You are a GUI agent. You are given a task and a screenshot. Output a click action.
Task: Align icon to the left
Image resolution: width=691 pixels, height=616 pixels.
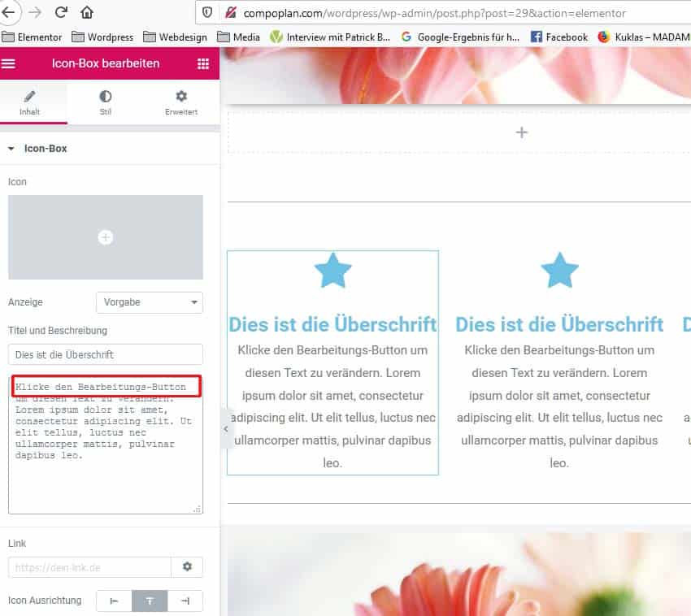pyautogui.click(x=114, y=601)
